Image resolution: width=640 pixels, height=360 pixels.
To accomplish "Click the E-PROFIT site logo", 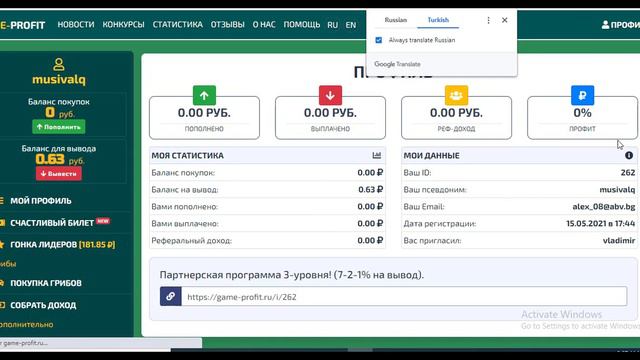I will pyautogui.click(x=22, y=25).
